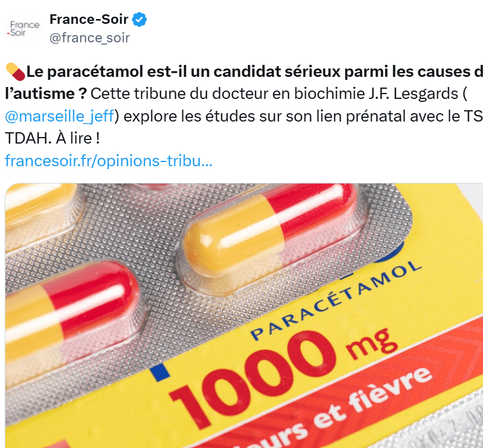
Task: Open the @france_soir handle
Action: 89,38
